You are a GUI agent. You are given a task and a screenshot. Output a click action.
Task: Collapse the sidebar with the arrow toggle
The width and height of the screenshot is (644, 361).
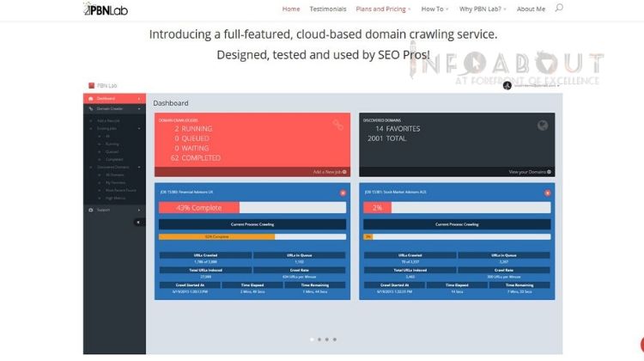138,223
